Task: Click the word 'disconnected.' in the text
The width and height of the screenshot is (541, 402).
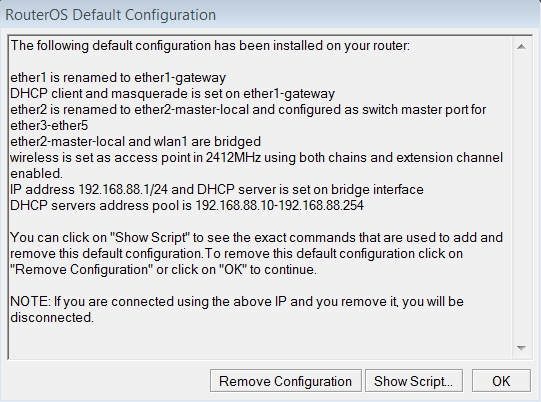Action: (x=52, y=317)
